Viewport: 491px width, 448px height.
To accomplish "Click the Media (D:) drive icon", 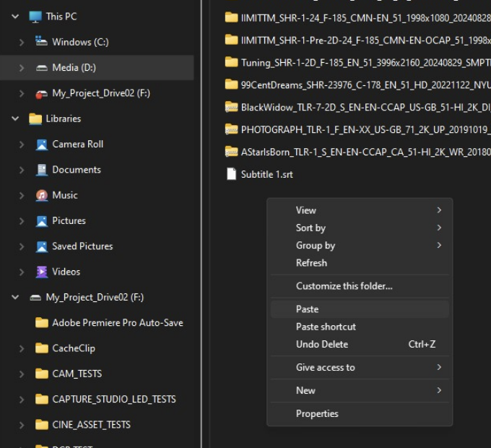I will tap(41, 68).
